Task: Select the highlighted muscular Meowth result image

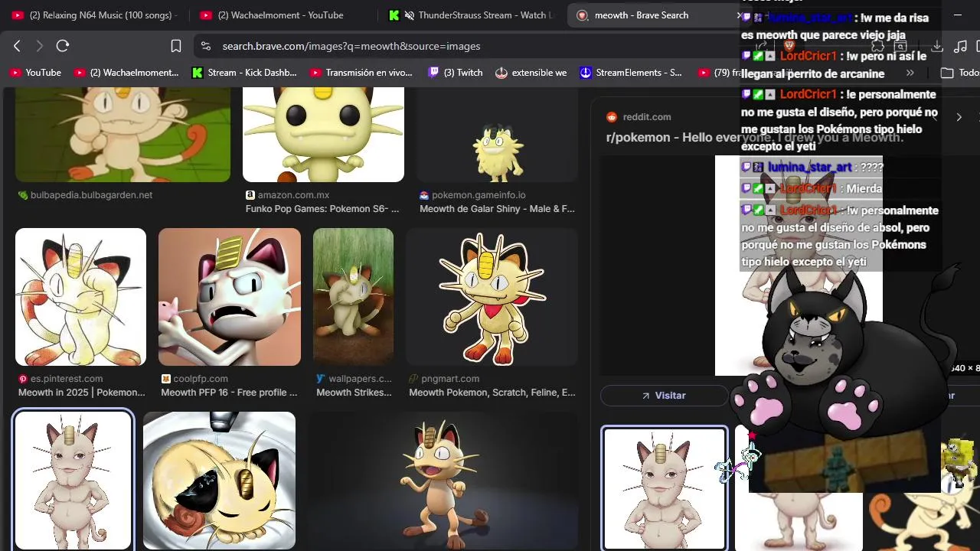Action: click(x=73, y=481)
